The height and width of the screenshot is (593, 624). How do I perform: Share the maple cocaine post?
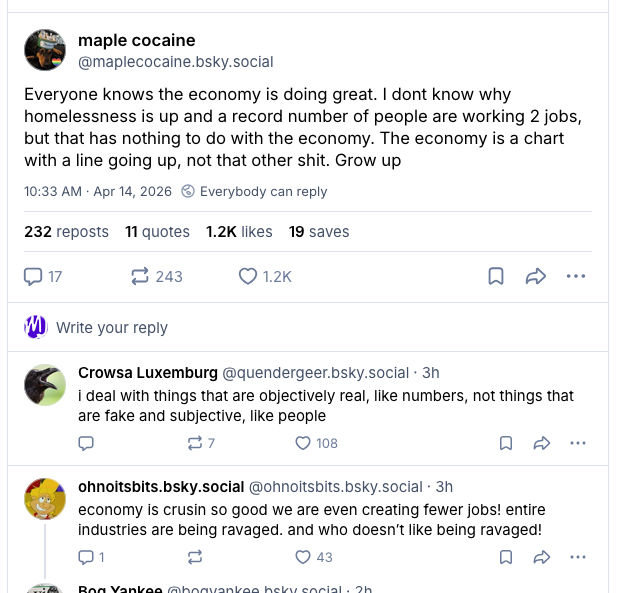(536, 276)
